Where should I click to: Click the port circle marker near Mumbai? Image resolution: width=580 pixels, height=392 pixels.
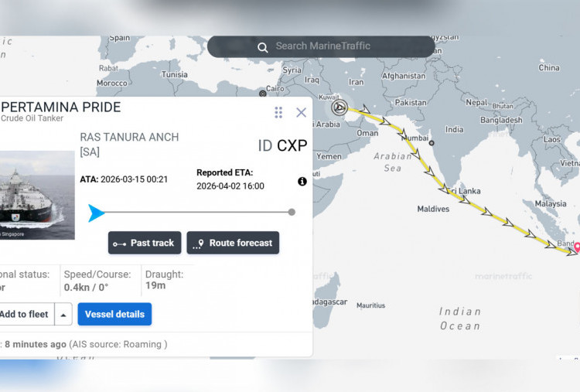pos(432,143)
